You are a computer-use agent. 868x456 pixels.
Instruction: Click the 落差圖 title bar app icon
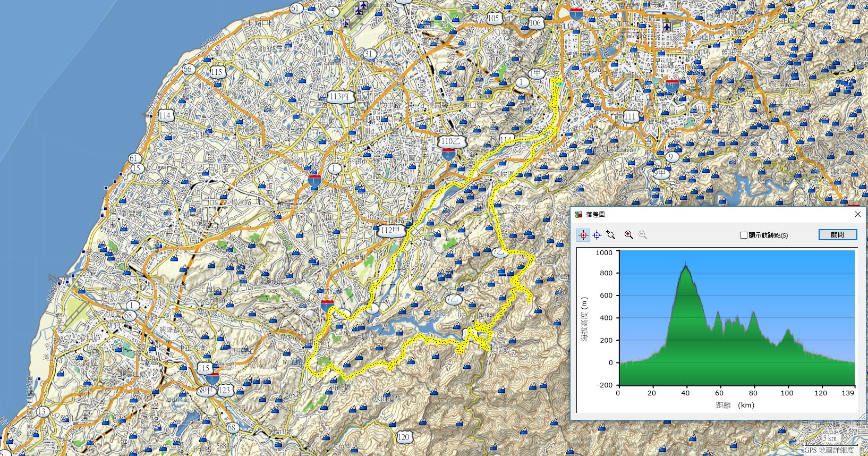pyautogui.click(x=578, y=214)
